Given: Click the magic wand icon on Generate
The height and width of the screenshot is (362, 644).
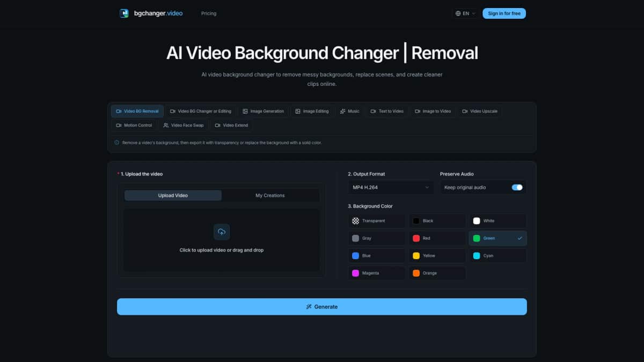Looking at the screenshot, I should pos(309,307).
